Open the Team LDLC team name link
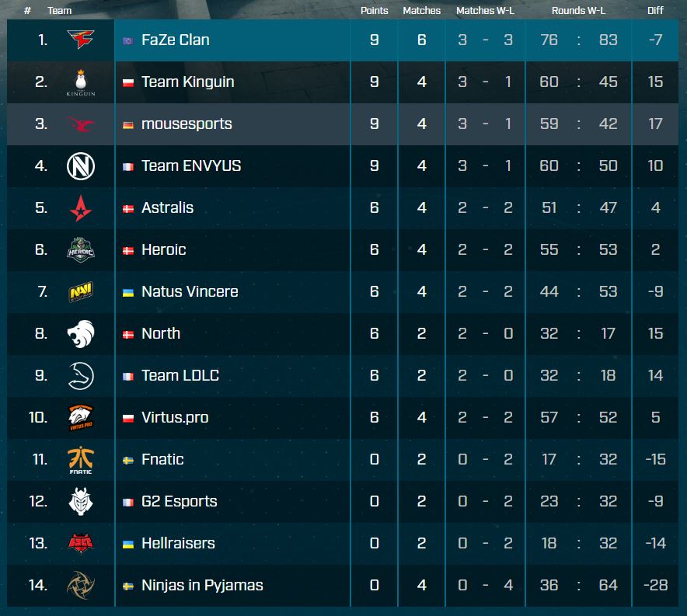The width and height of the screenshot is (687, 616). (180, 375)
